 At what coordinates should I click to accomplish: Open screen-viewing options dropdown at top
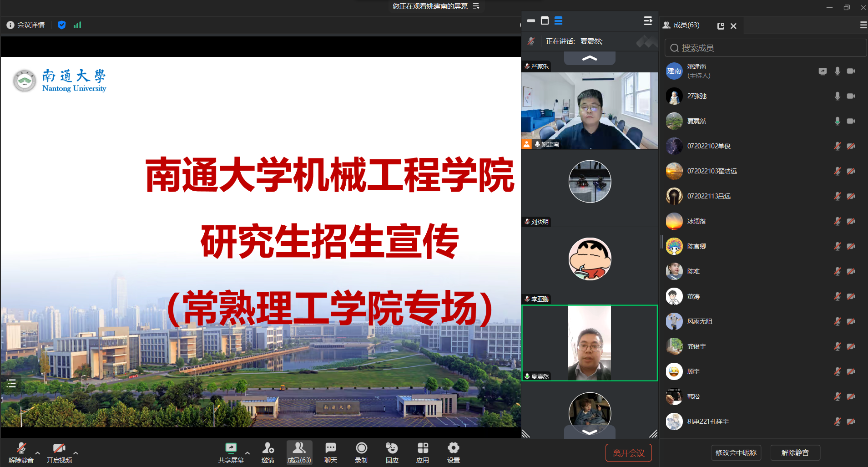tap(476, 6)
